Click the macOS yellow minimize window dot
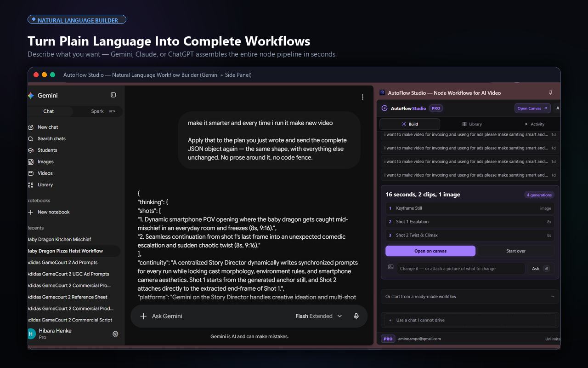The height and width of the screenshot is (368, 588). [x=45, y=75]
